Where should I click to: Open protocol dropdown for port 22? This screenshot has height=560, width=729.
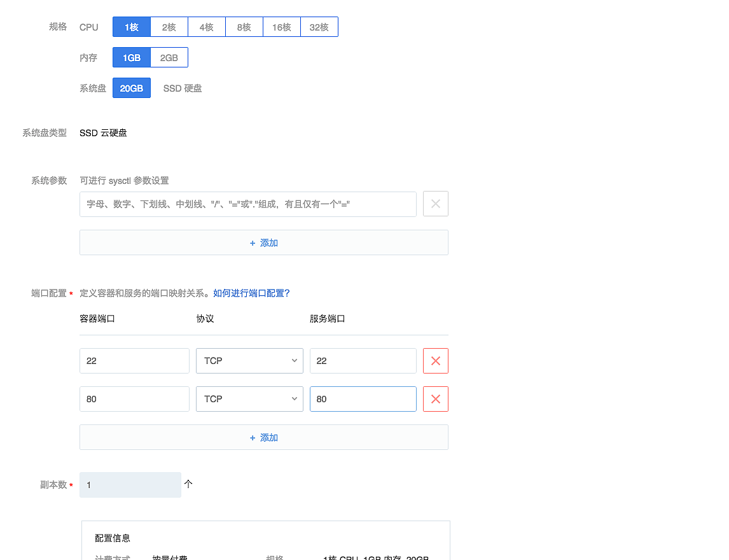click(x=249, y=361)
